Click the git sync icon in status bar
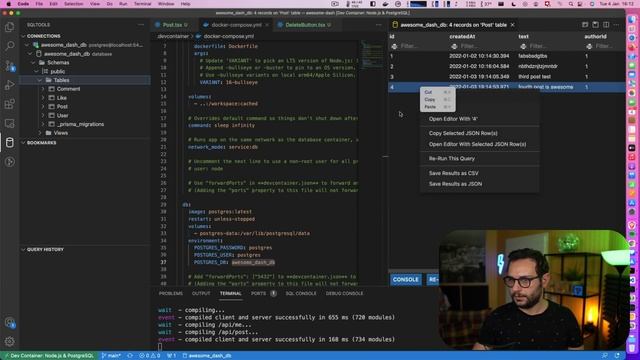The image size is (640, 360). [130, 356]
